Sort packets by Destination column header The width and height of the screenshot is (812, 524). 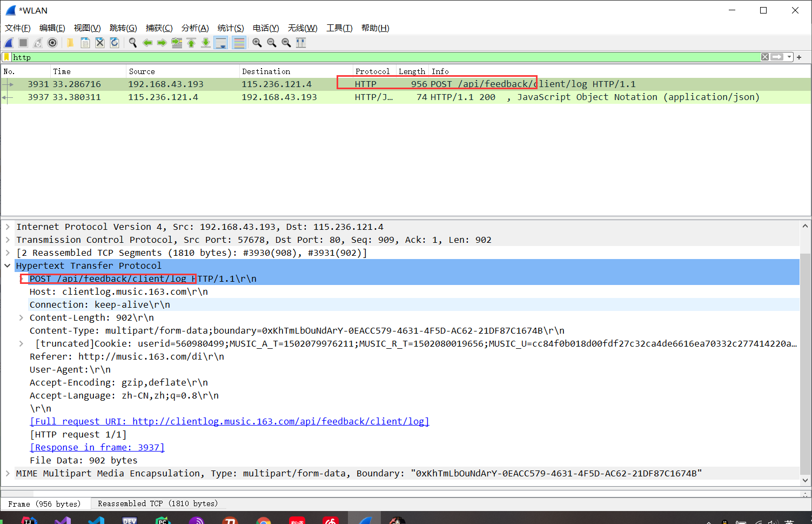click(296, 71)
